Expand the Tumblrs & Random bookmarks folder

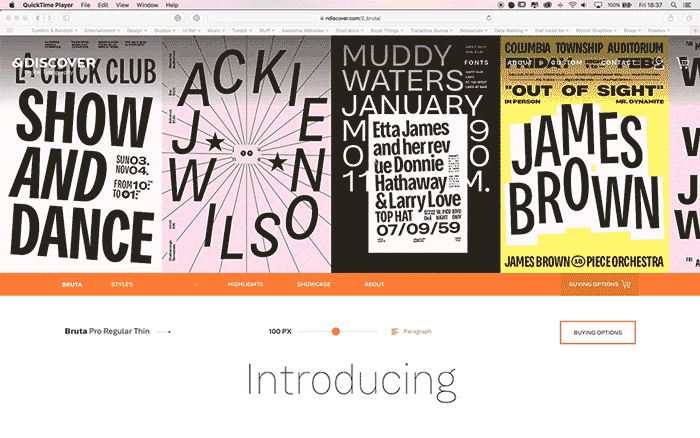click(57, 30)
